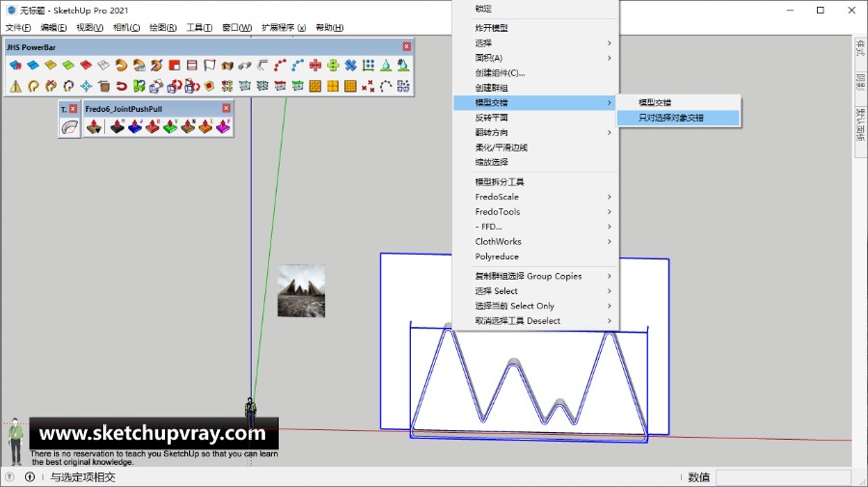Image resolution: width=868 pixels, height=487 pixels.
Task: Click the red scattered X marks icon
Action: coord(368,86)
